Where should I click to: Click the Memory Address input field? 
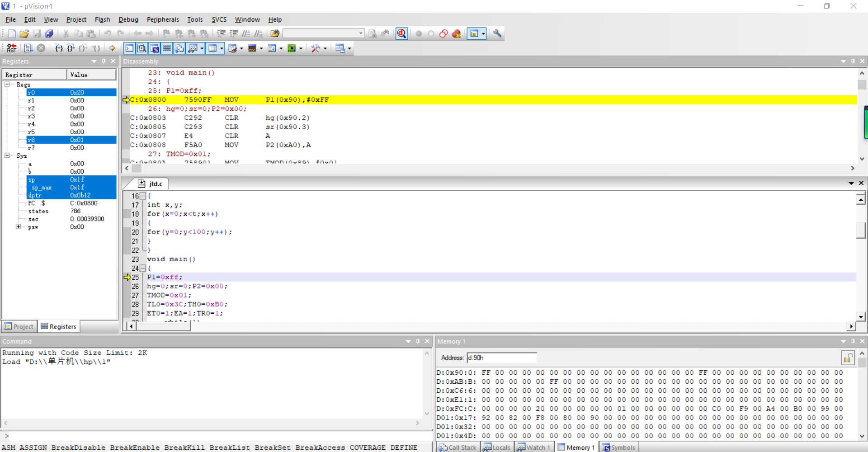point(502,358)
